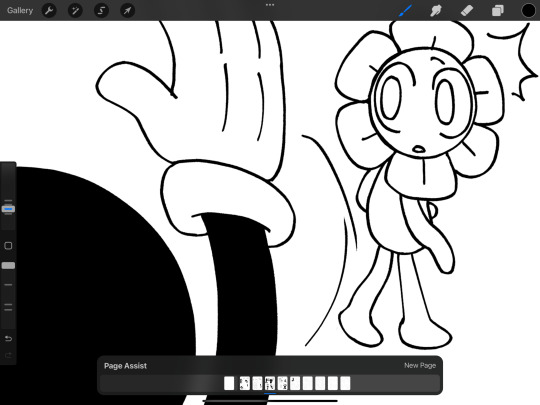The height and width of the screenshot is (405, 540).
Task: Activate the Selection tool
Action: 101,11
